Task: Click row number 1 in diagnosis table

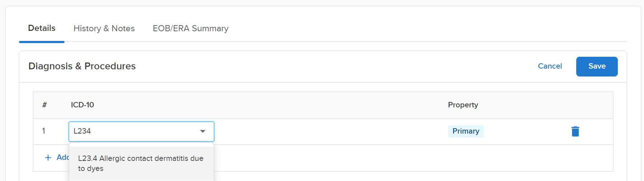Action: tap(44, 131)
